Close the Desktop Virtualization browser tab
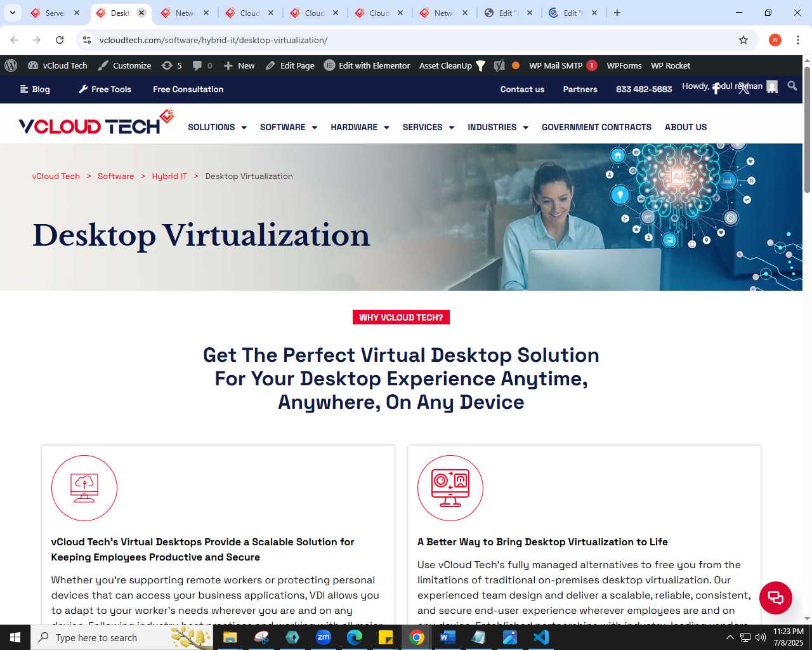812x650 pixels. [141, 13]
